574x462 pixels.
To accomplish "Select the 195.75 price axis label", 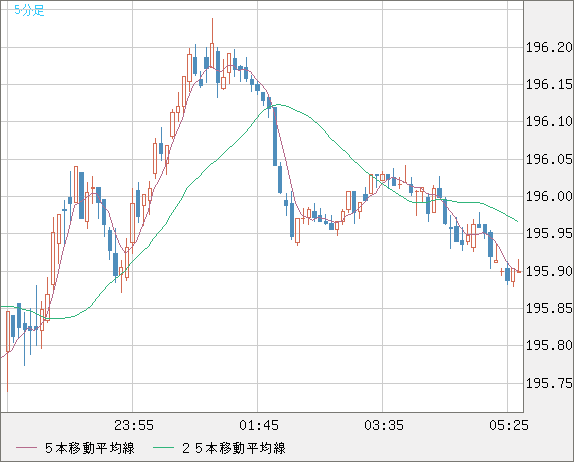I will [549, 383].
